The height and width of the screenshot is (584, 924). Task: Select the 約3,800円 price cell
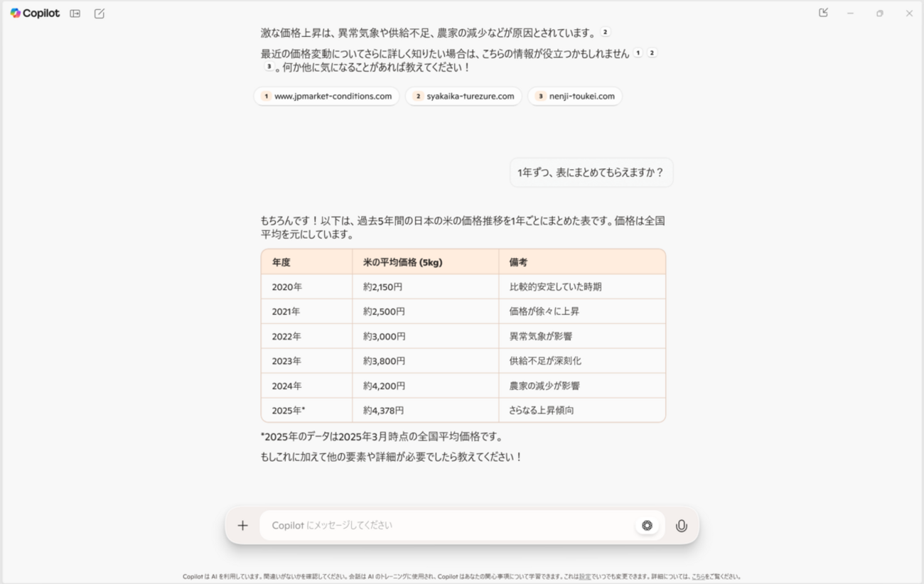click(x=426, y=361)
